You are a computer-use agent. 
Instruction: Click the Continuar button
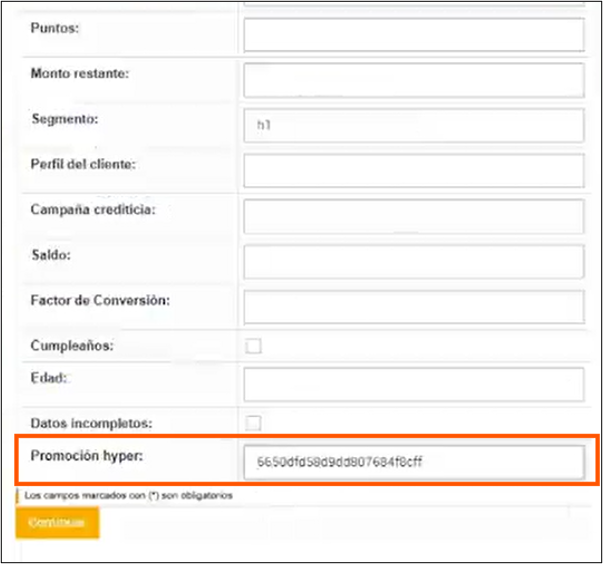click(x=57, y=523)
